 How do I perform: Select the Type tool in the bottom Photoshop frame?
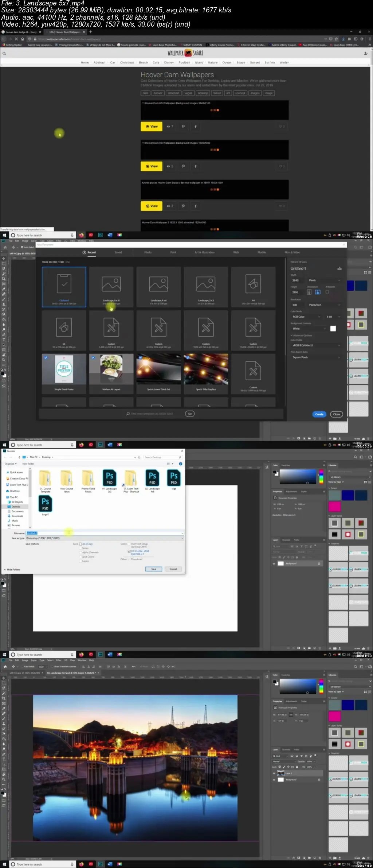(x=4, y=759)
